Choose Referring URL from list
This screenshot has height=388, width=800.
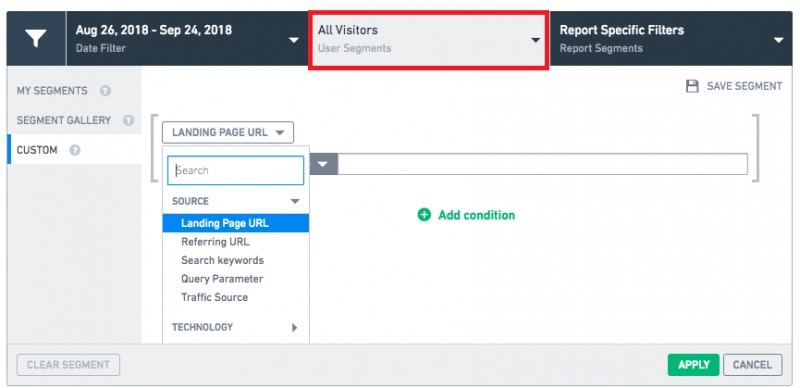pyautogui.click(x=215, y=242)
